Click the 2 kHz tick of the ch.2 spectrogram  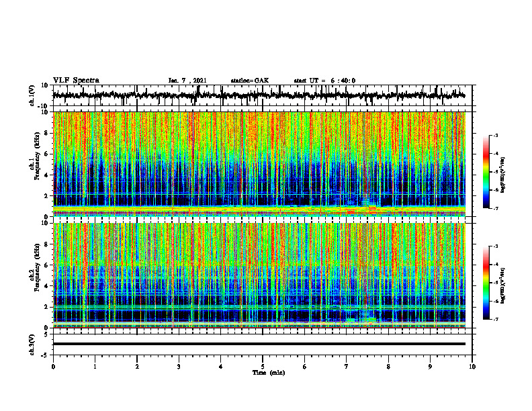coord(46,307)
